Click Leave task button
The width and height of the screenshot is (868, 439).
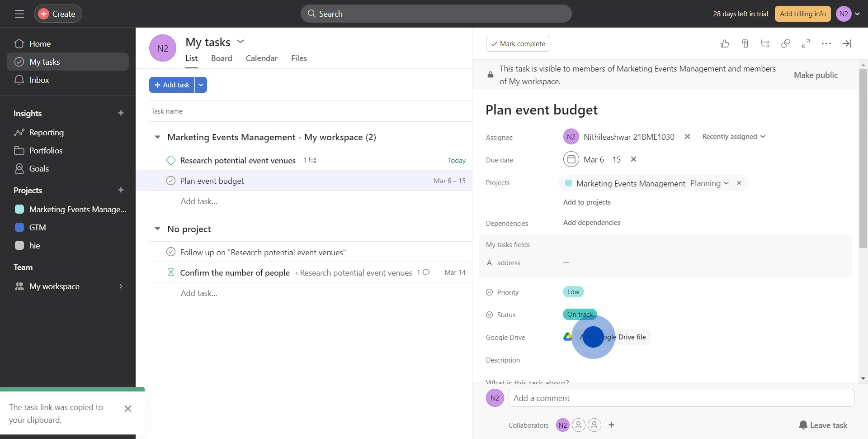coord(823,425)
